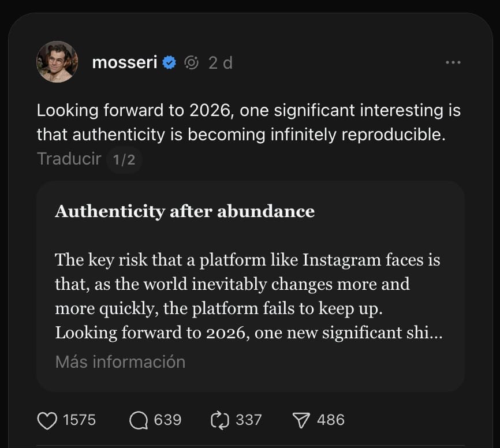Open mosseri's profile picture

coord(57,62)
